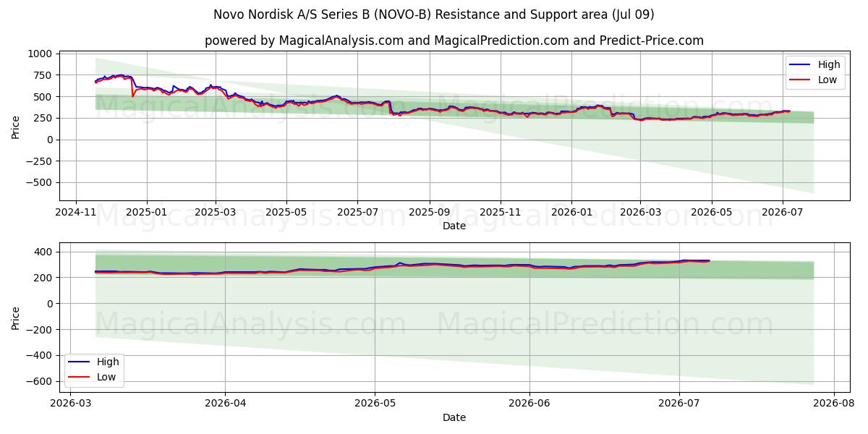The width and height of the screenshot is (868, 434).
Task: Click the 2025-03 tick label
Action: pyautogui.click(x=215, y=213)
